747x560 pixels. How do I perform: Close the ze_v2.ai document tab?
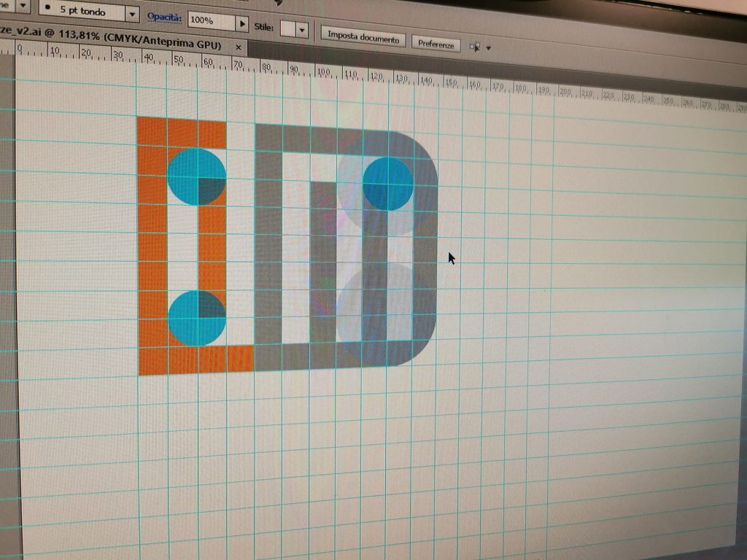238,46
